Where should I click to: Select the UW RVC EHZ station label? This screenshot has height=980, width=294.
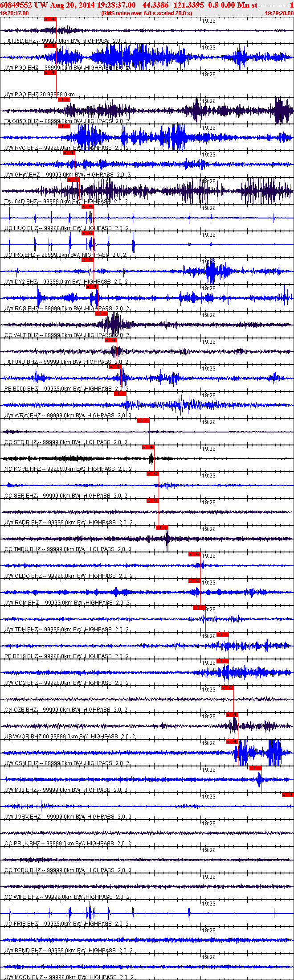click(66, 148)
